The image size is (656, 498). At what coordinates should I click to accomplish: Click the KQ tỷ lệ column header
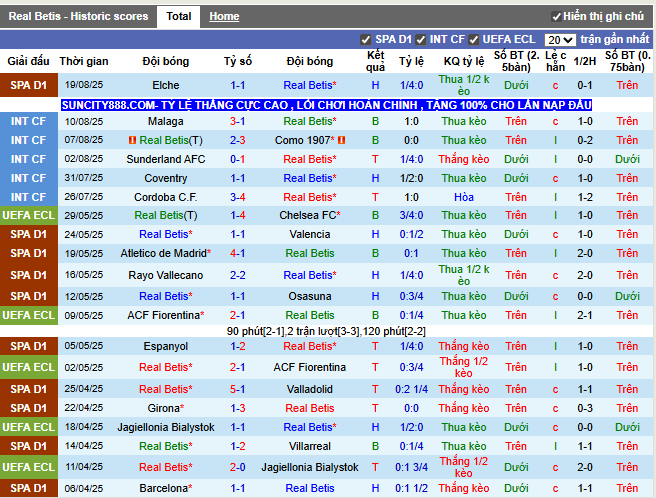tap(464, 62)
